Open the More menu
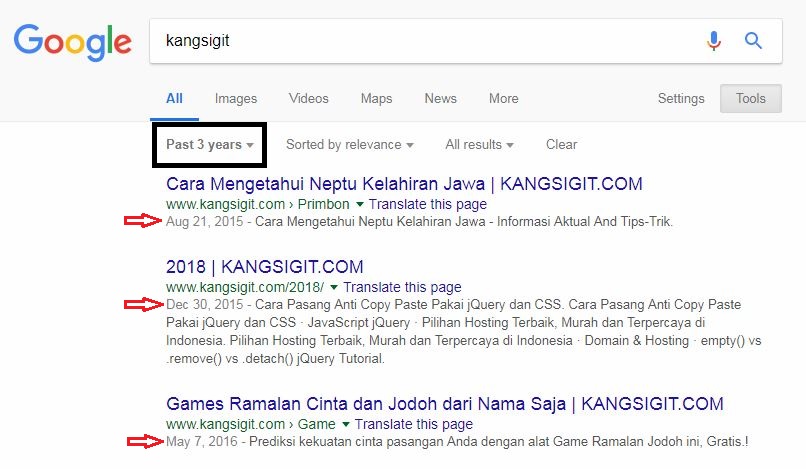This screenshot has height=469, width=806. 504,98
